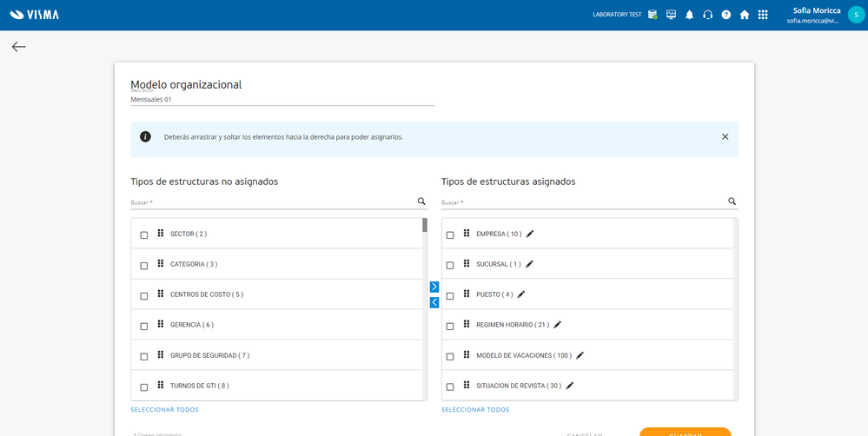Move selected items right with chevron
This screenshot has height=436, width=868.
pyautogui.click(x=434, y=287)
